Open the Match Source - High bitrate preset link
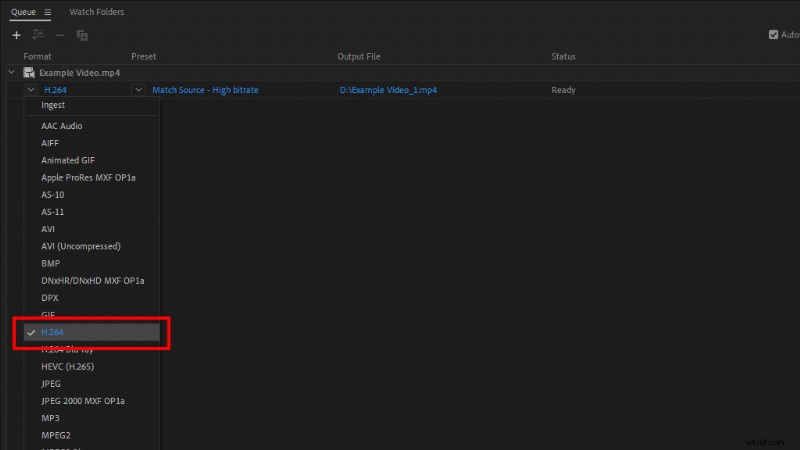Viewport: 800px width, 450px height. click(x=205, y=90)
